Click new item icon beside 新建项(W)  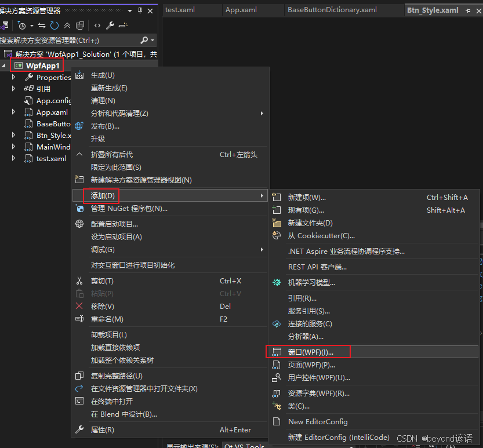[x=277, y=197]
